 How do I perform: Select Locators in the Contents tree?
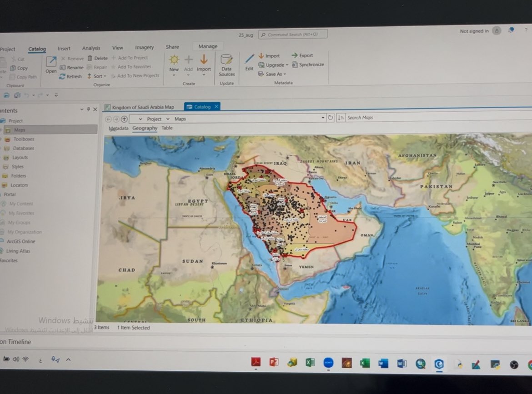pos(19,185)
